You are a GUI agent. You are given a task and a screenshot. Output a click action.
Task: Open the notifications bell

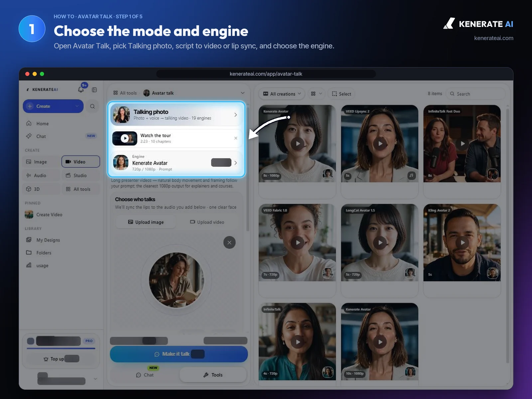coord(81,89)
